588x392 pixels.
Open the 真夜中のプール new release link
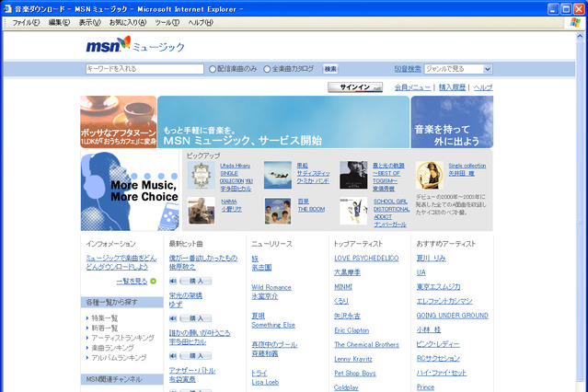pos(274,344)
